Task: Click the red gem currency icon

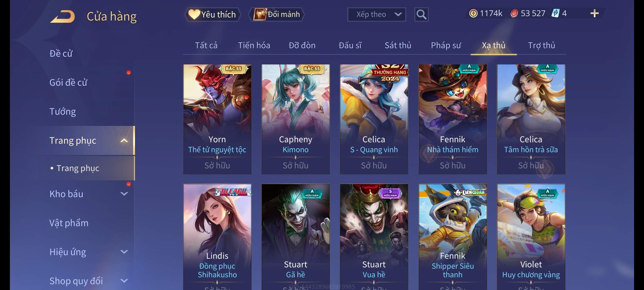Action: (x=514, y=13)
